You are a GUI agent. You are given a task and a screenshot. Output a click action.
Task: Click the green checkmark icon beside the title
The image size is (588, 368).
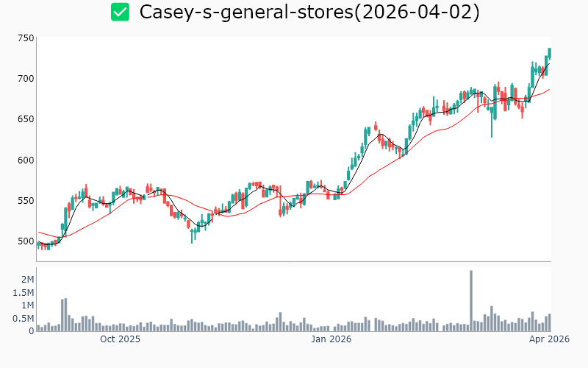(120, 13)
